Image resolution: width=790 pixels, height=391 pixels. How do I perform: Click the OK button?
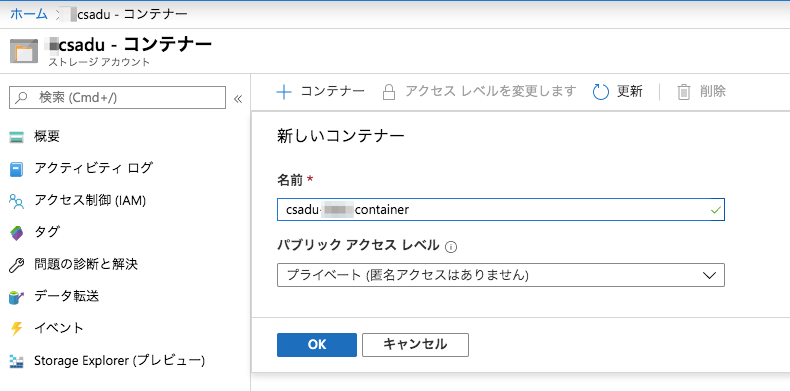pyautogui.click(x=317, y=345)
